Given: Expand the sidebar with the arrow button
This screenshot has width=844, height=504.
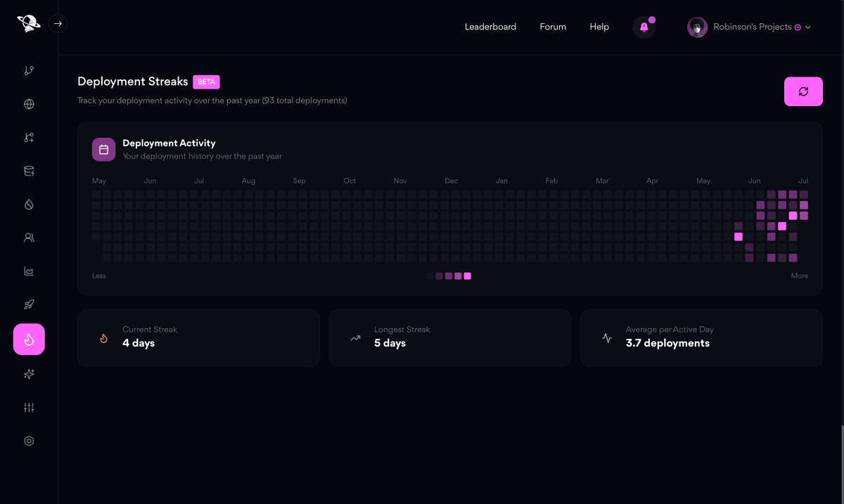Looking at the screenshot, I should [58, 23].
